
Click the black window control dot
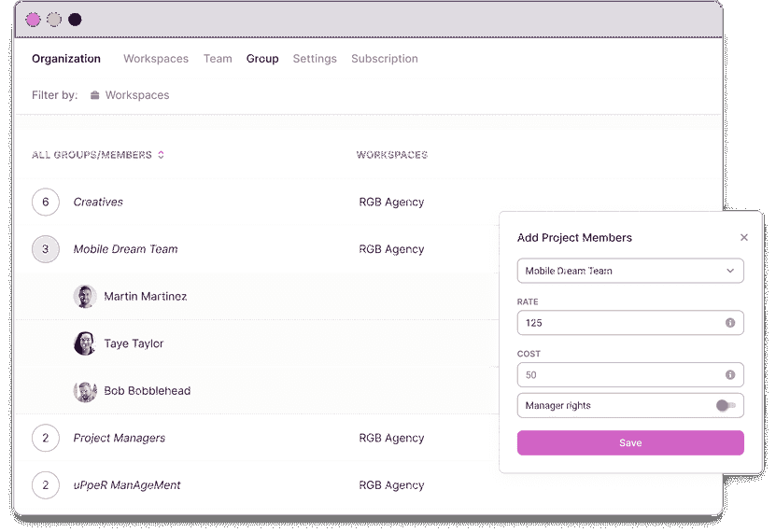75,20
